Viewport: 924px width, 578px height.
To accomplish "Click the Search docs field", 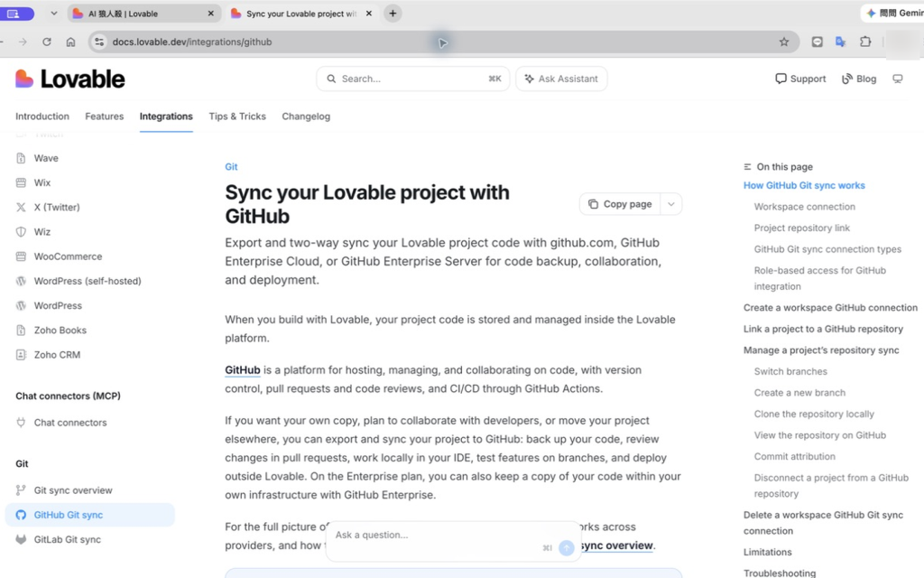I will click(x=413, y=79).
